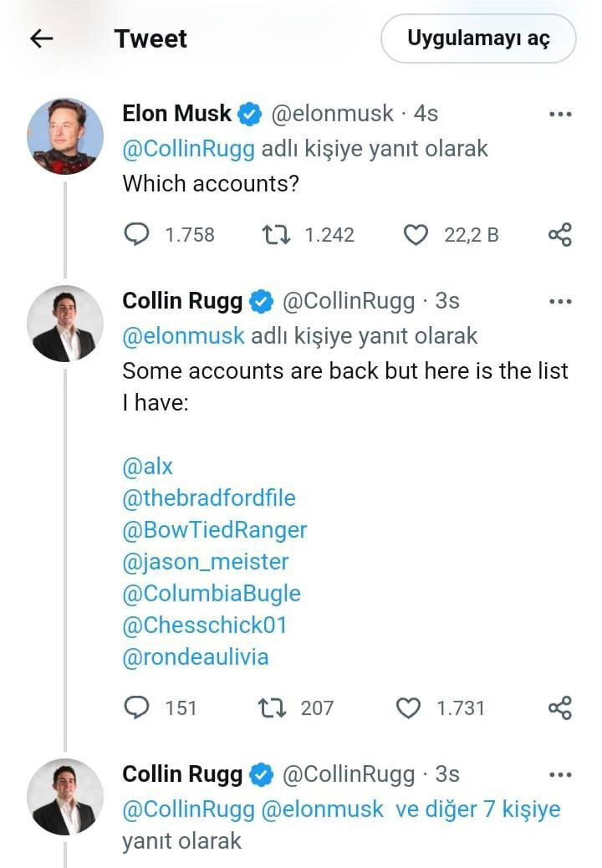The image size is (602, 868).
Task: Reply to Collin Rugg's account list tweet
Action: (x=136, y=708)
